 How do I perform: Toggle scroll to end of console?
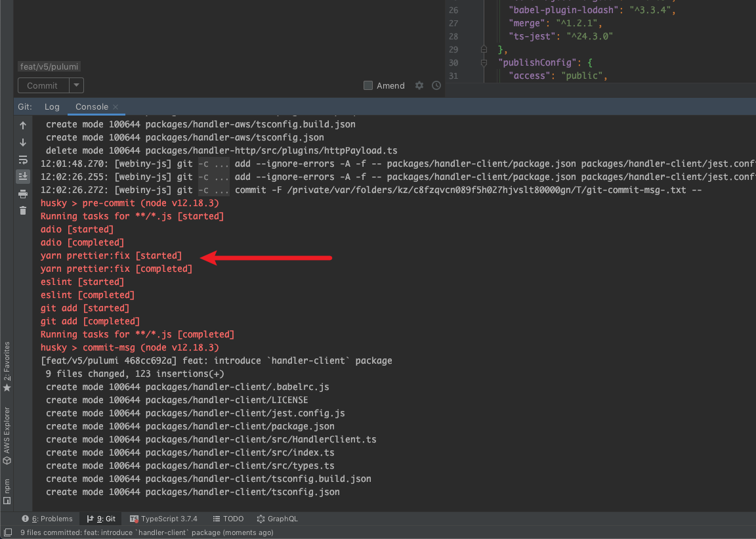(x=23, y=177)
